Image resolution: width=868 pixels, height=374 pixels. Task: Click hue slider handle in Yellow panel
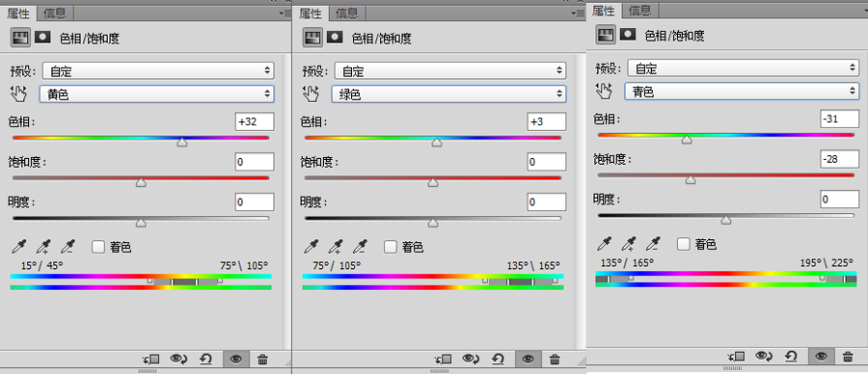(x=181, y=143)
